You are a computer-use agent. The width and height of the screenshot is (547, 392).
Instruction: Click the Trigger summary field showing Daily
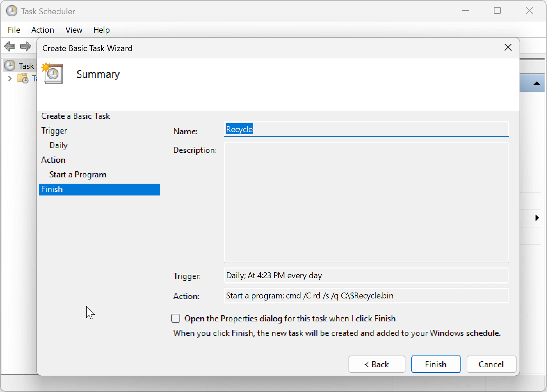point(366,275)
